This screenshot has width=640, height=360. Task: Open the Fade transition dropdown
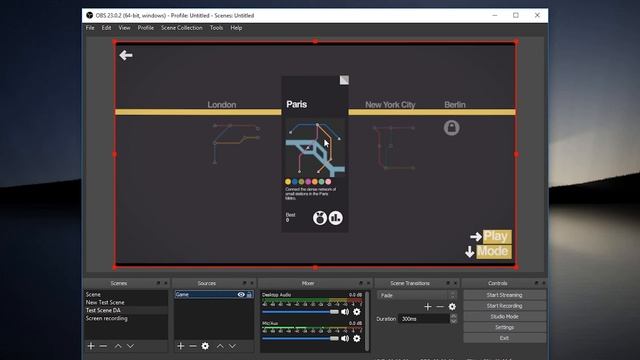(x=417, y=295)
